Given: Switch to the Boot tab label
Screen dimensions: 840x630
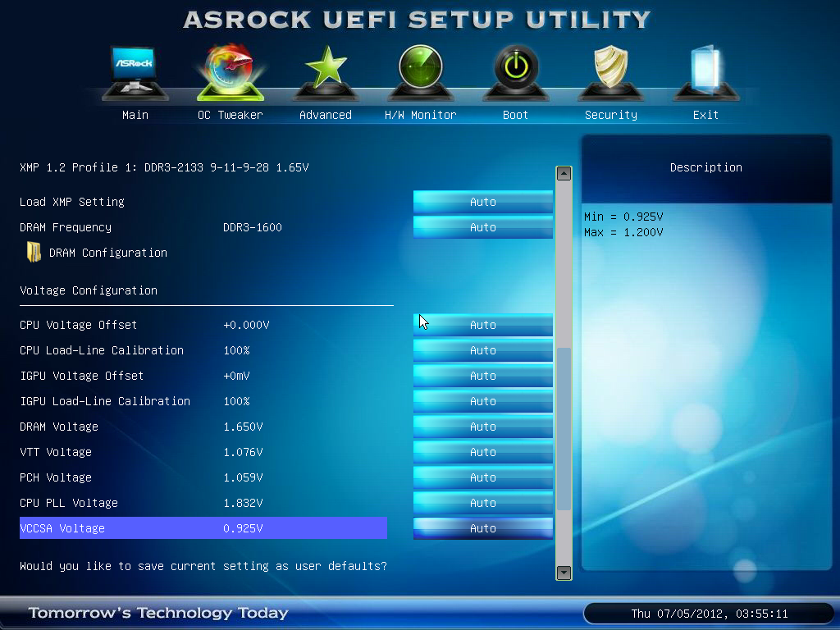Looking at the screenshot, I should point(515,115).
